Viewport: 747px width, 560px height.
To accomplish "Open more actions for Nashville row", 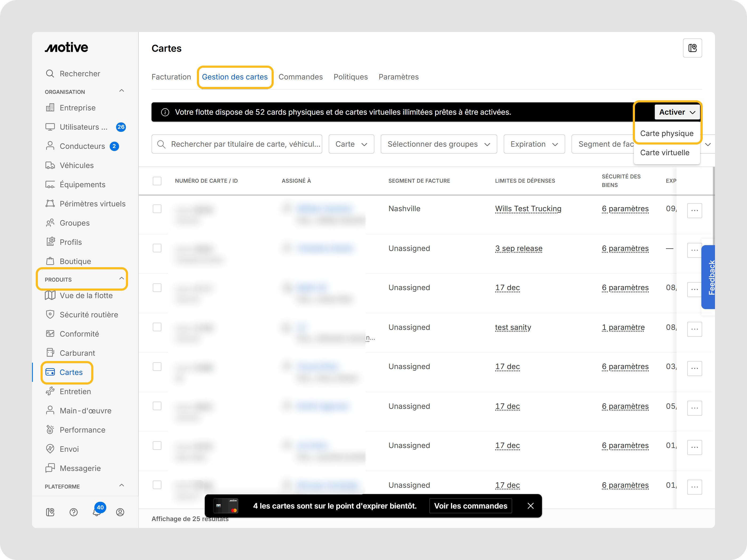I will [x=695, y=211].
